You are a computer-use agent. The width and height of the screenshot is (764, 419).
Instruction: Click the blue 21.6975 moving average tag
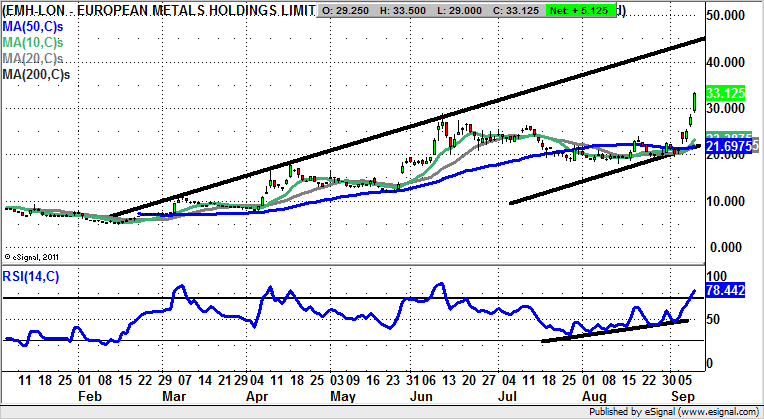tap(729, 147)
